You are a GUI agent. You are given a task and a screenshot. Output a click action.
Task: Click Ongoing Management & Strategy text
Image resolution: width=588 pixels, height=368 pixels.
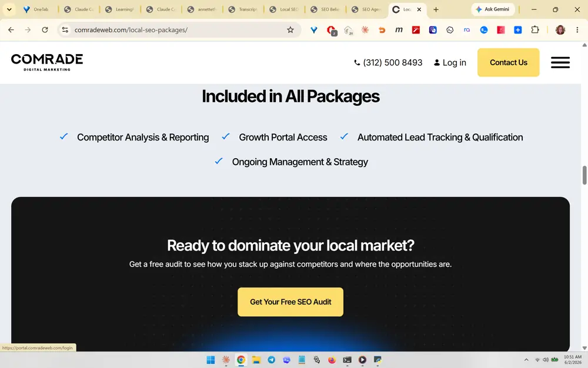pos(300,162)
